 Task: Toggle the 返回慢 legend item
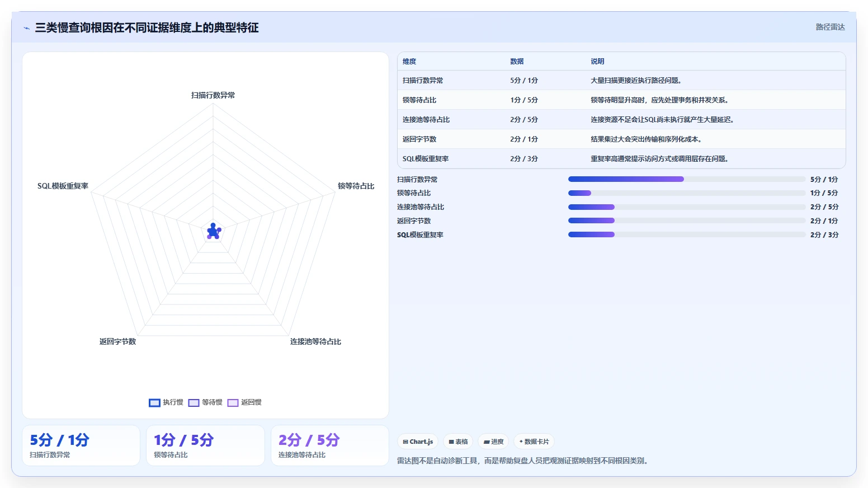(x=244, y=402)
